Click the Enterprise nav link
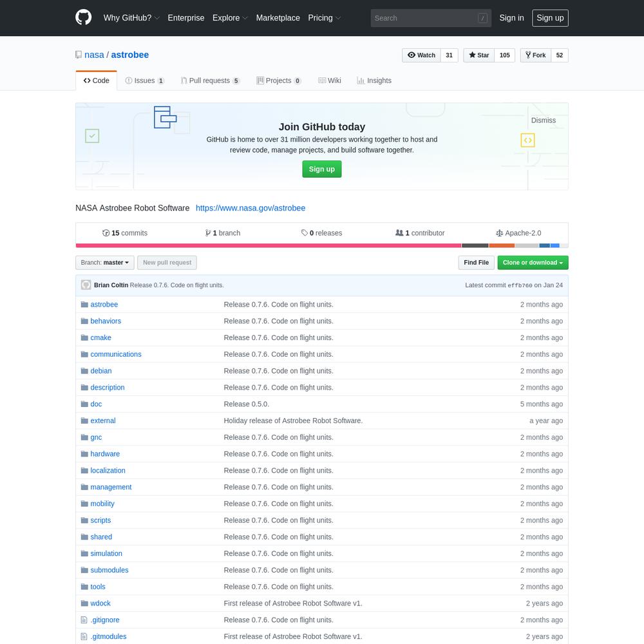644x644 pixels. tap(186, 17)
